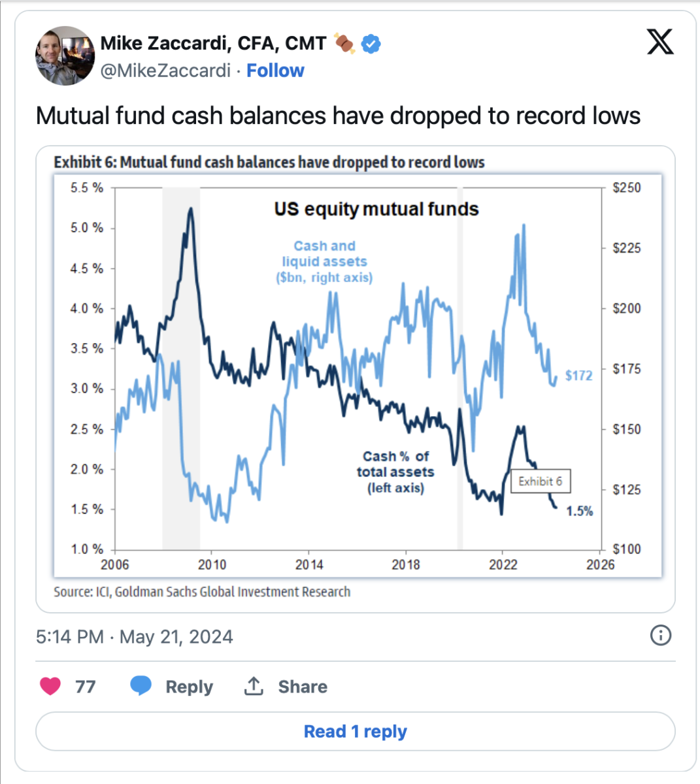The width and height of the screenshot is (700, 784).
Task: Like the tweet with the heart icon
Action: pos(50,686)
